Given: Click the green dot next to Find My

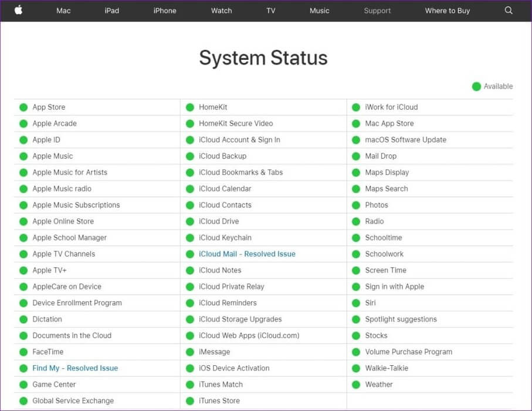Looking at the screenshot, I should pyautogui.click(x=23, y=368).
